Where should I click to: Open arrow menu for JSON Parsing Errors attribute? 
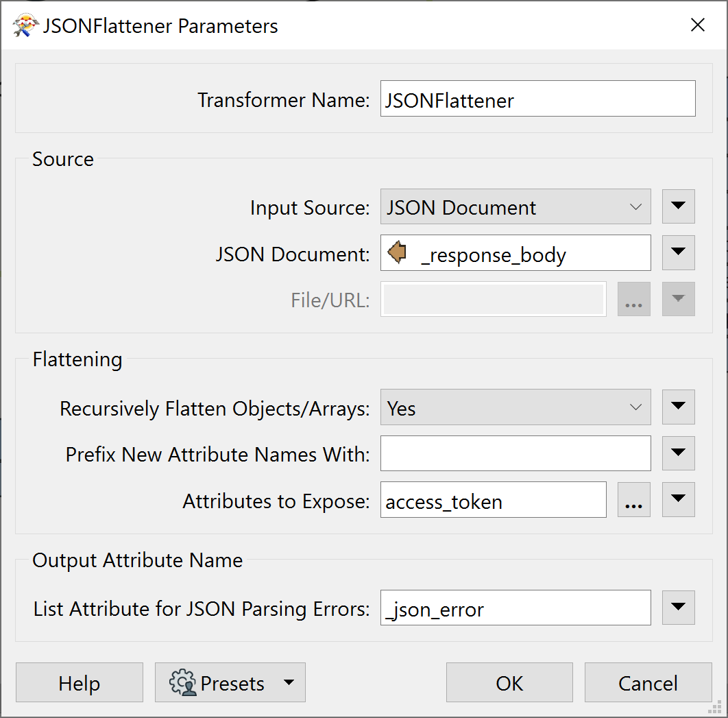pyautogui.click(x=678, y=608)
